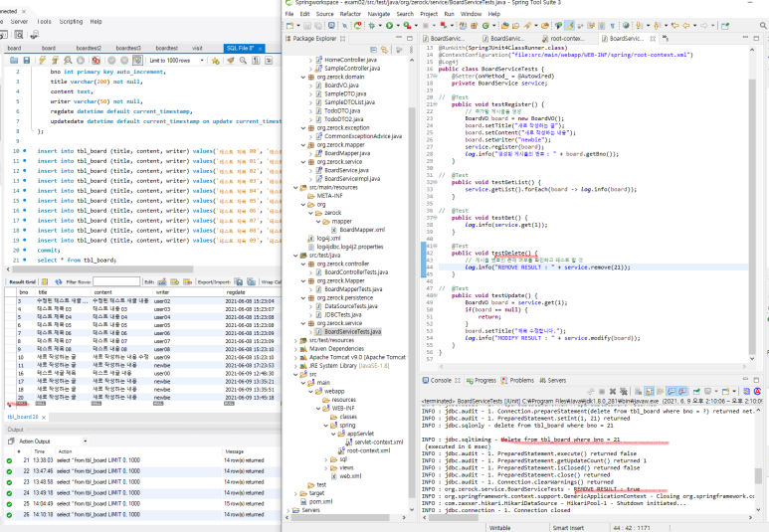Open Limit to 1000 rows dropdown
769x532 pixels.
click(176, 61)
